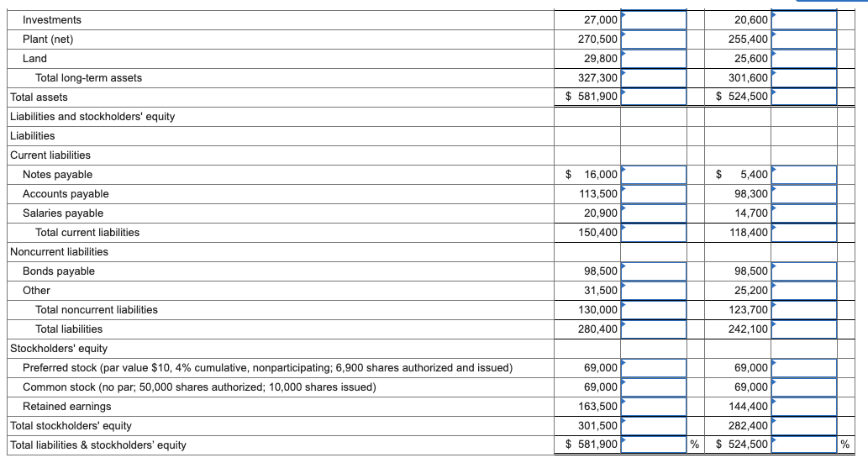Click the Other liabilities row label
The height and width of the screenshot is (463, 868).
pos(36,291)
